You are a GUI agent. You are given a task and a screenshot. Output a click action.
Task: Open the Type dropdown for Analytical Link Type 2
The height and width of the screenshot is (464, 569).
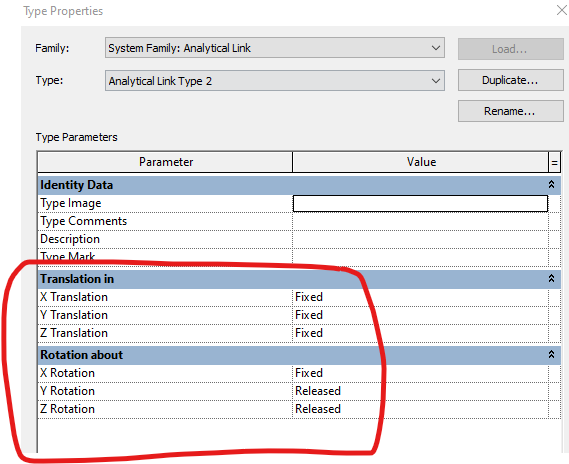275,81
